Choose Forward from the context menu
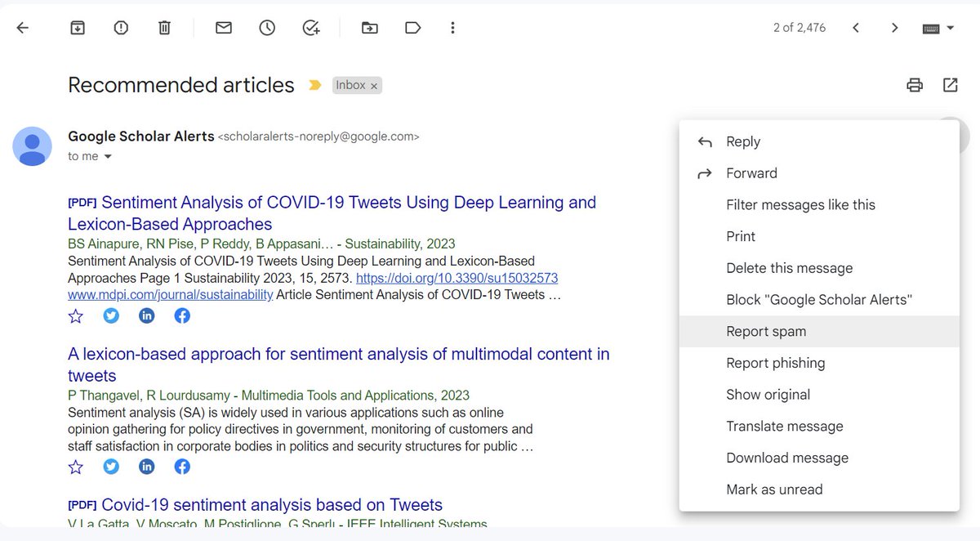 click(819, 173)
